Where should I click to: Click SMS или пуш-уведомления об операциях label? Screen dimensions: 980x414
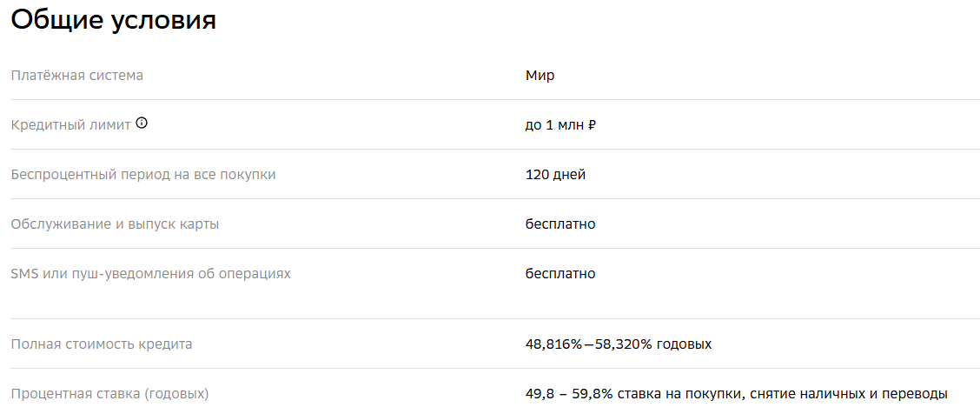[150, 274]
